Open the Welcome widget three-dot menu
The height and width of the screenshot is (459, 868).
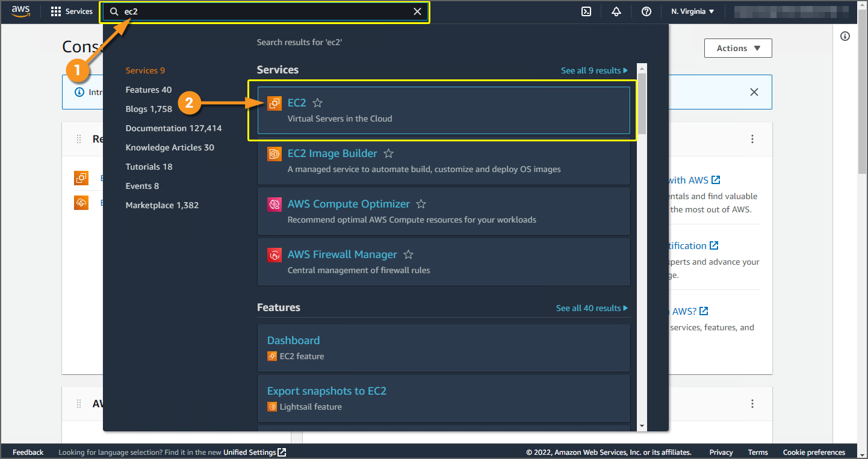pyautogui.click(x=752, y=139)
